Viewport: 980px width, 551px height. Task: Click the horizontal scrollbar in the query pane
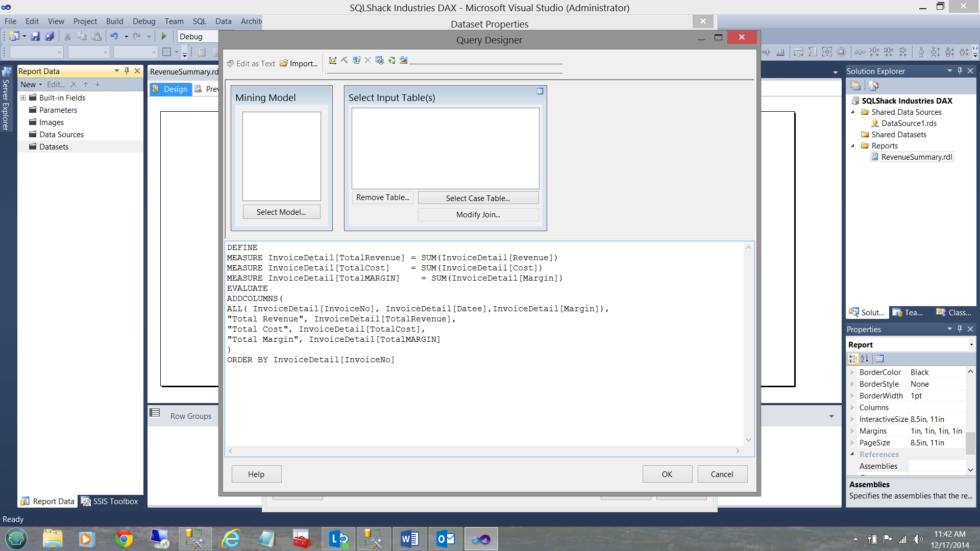point(484,450)
